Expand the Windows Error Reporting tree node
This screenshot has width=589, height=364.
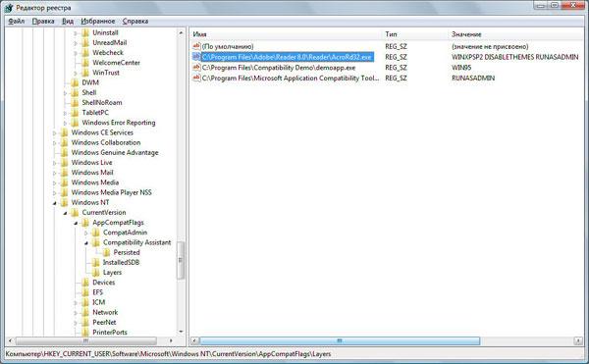pyautogui.click(x=66, y=123)
